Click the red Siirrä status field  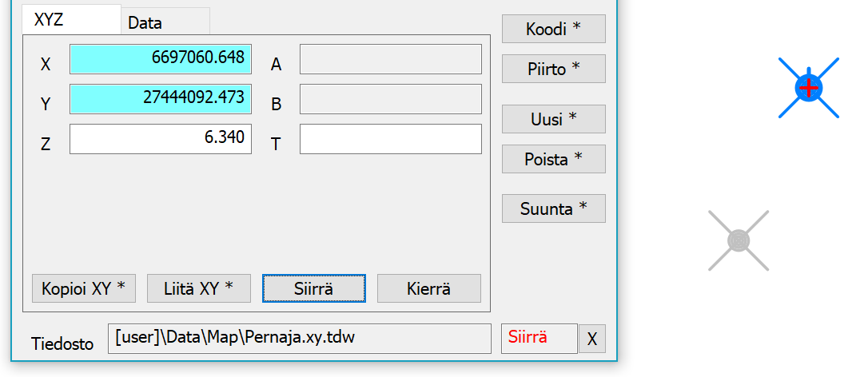pyautogui.click(x=539, y=338)
